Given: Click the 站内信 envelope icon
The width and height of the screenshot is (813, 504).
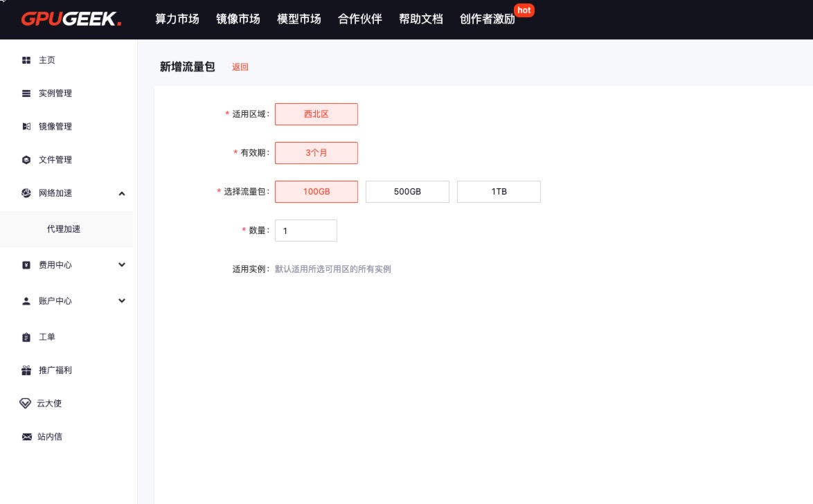Looking at the screenshot, I should pyautogui.click(x=26, y=437).
